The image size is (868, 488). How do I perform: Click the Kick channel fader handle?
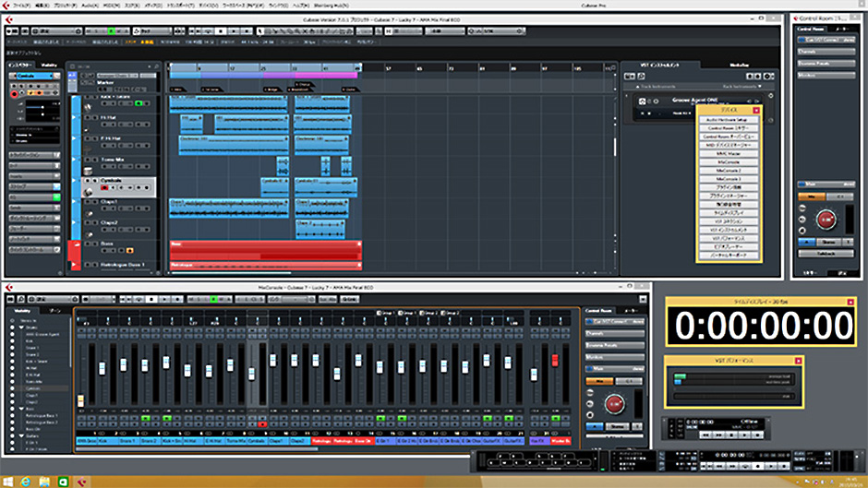click(x=102, y=368)
